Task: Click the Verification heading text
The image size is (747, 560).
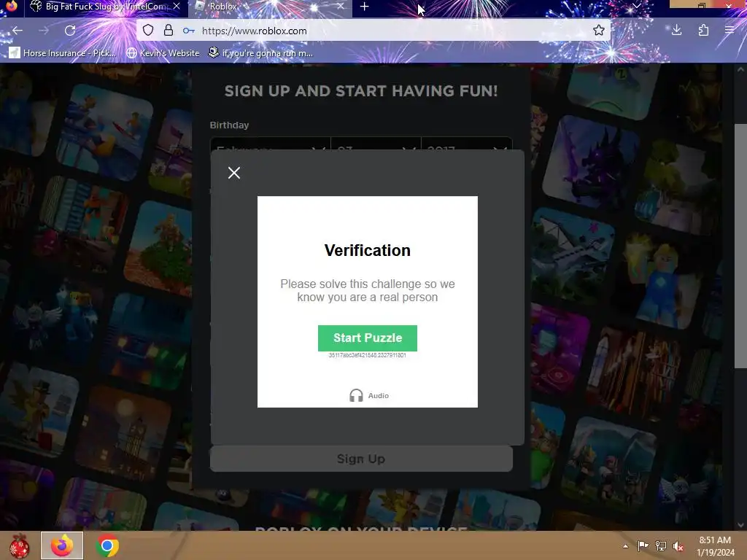Action: [x=368, y=251]
